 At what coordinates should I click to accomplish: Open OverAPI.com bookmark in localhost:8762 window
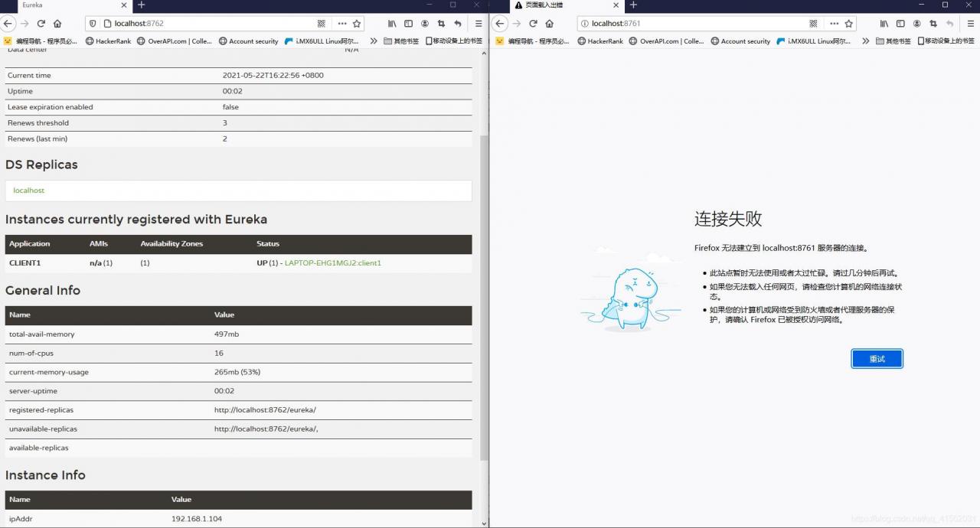(x=175, y=41)
